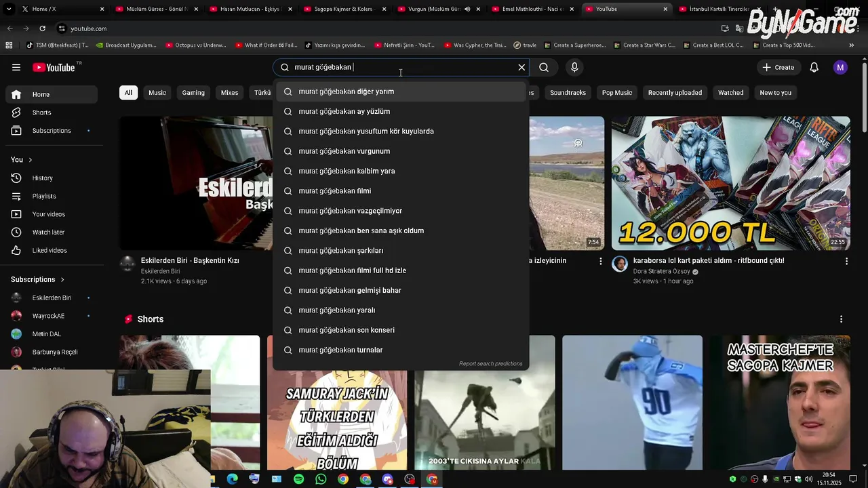
Task: Select the 'Recently uploaded' filter chip
Action: [x=675, y=92]
